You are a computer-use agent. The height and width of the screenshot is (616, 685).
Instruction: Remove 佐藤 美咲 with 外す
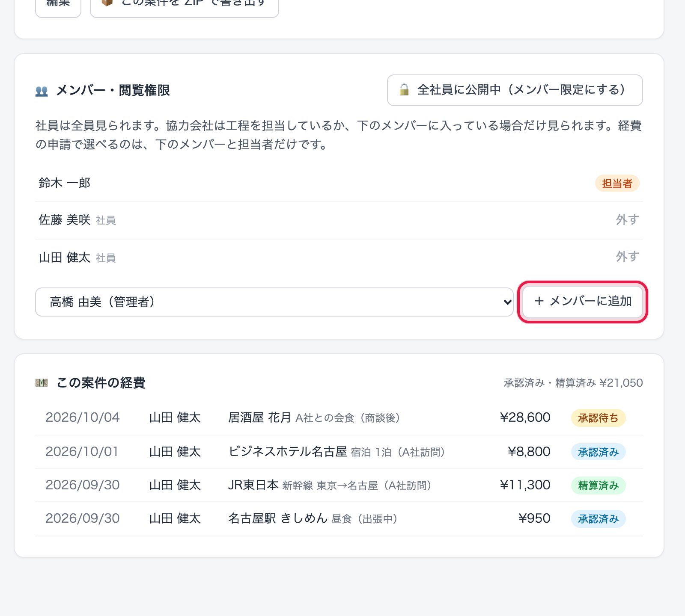627,220
